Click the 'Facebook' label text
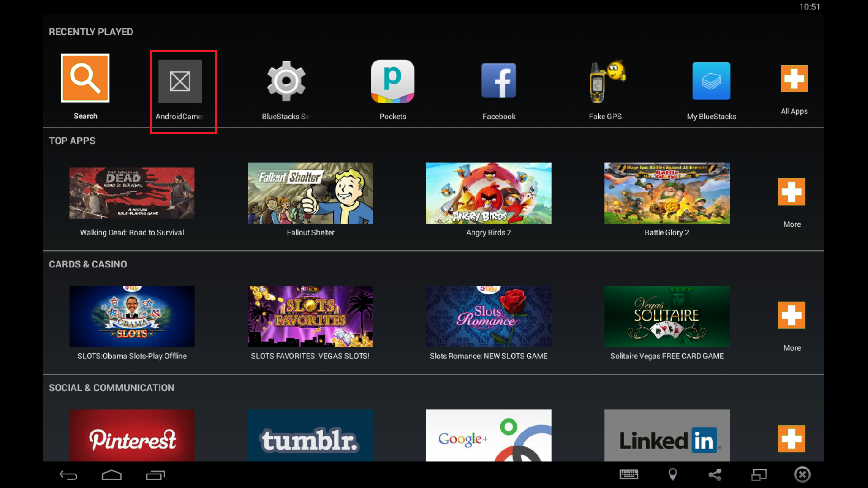The height and width of the screenshot is (488, 868). (499, 117)
